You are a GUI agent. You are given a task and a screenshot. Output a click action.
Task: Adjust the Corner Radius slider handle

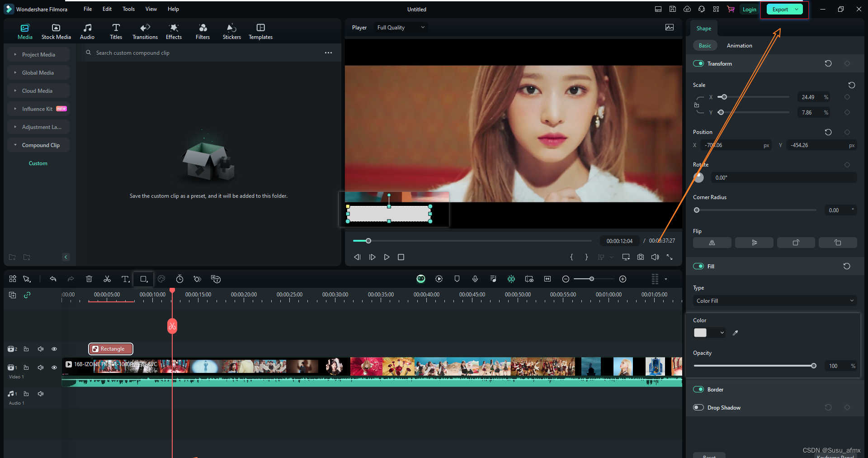[697, 210]
